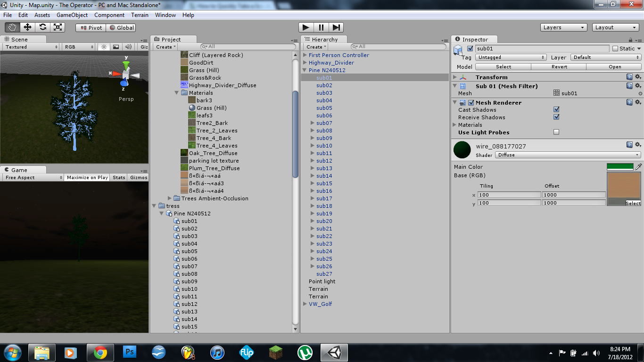Open the Terrain menu
Viewport: 644px width, 362px height.
point(140,15)
